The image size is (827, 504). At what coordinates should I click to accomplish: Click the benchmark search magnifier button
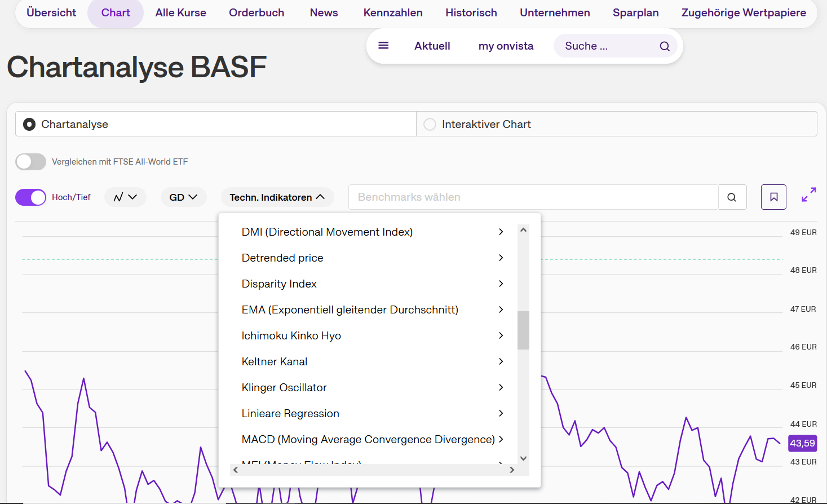732,197
